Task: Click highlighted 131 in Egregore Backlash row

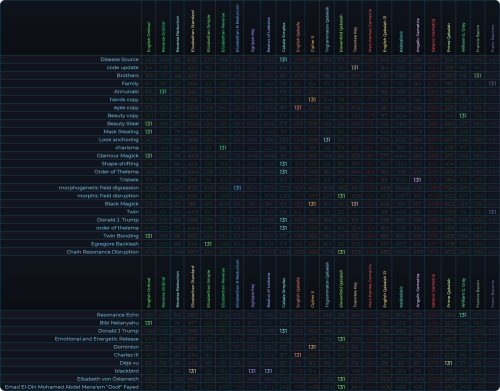Action: click(x=208, y=244)
